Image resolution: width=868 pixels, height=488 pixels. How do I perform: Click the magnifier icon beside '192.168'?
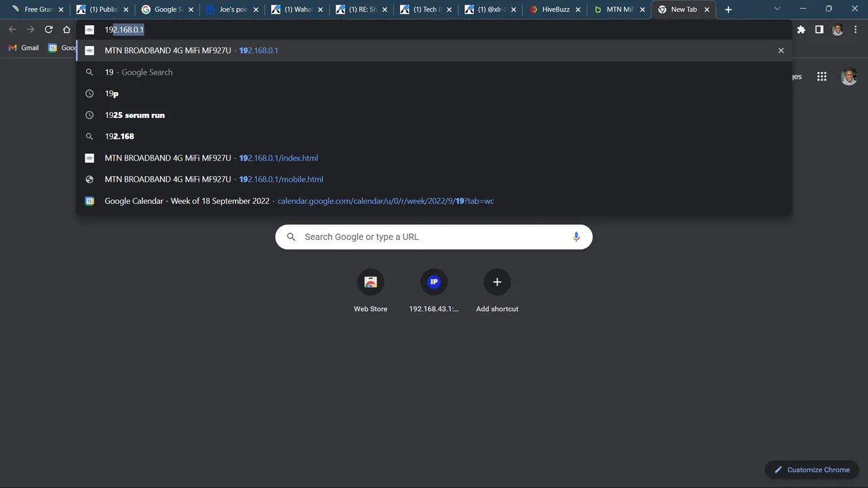89,136
